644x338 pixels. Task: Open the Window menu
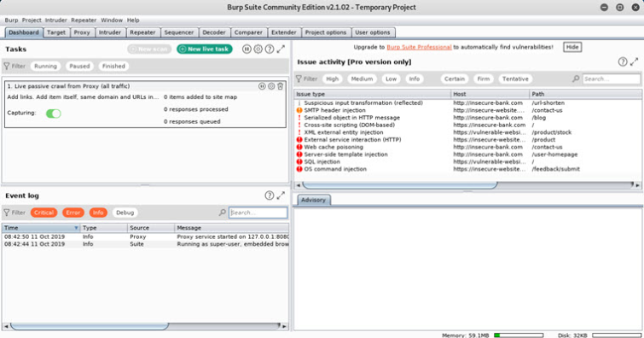point(112,20)
